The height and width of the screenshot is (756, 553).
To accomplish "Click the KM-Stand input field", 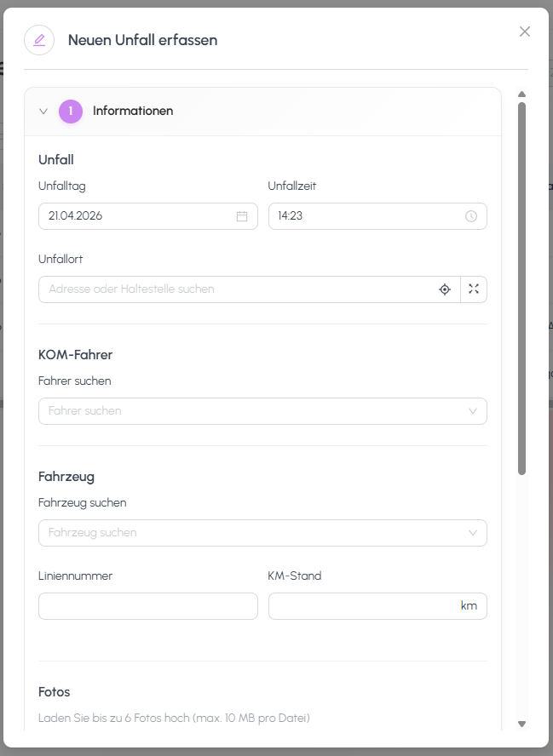I will (x=362, y=606).
